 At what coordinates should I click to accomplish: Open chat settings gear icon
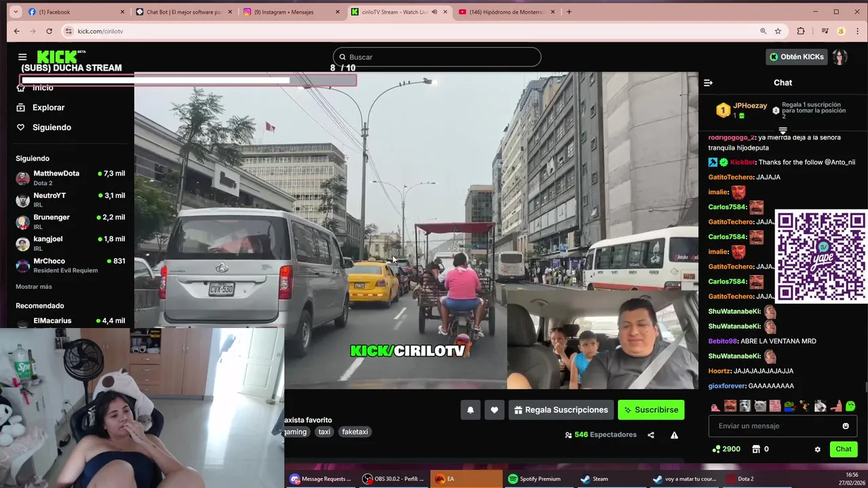817,449
